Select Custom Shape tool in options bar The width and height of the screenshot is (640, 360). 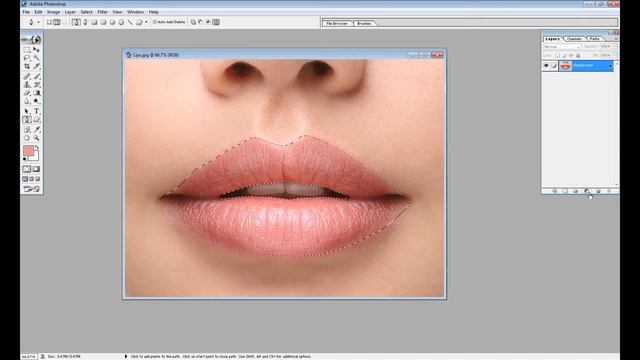click(x=139, y=22)
